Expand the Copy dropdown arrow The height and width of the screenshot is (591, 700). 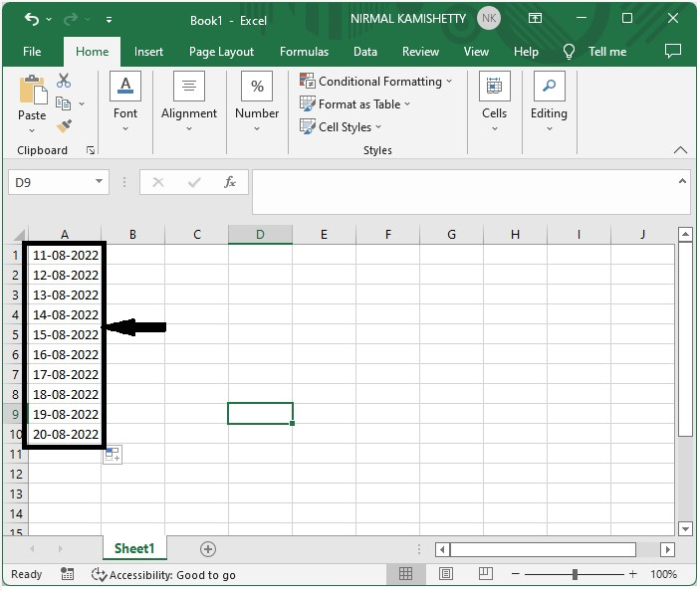(82, 104)
